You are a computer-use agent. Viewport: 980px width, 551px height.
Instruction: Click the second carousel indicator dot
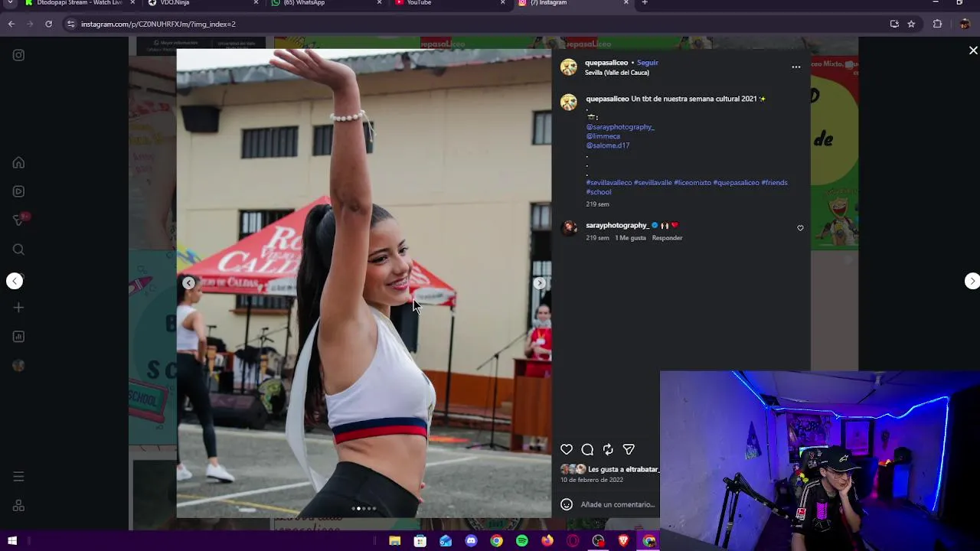click(x=358, y=508)
